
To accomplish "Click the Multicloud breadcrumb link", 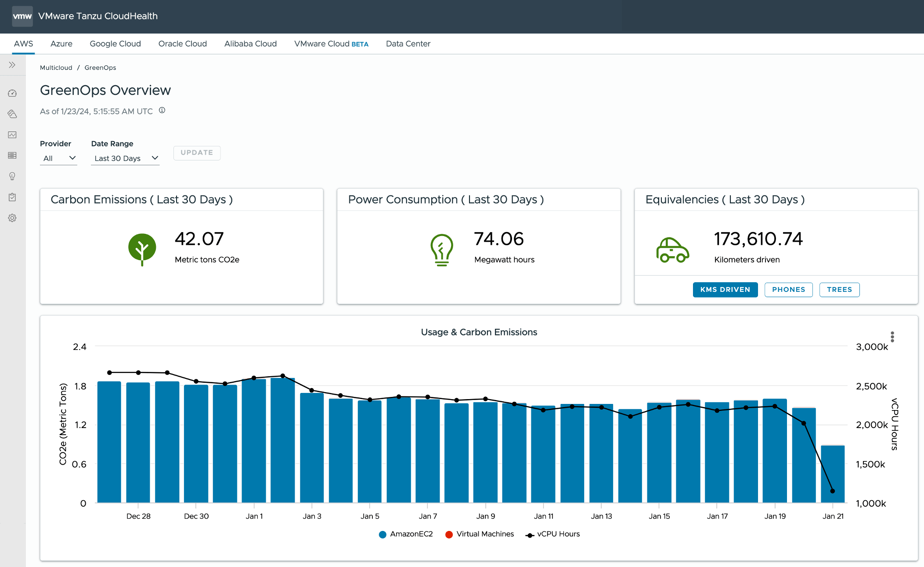I will [56, 68].
